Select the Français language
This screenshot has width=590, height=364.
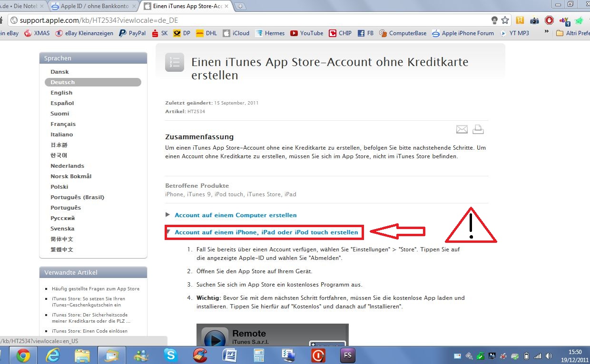click(63, 124)
